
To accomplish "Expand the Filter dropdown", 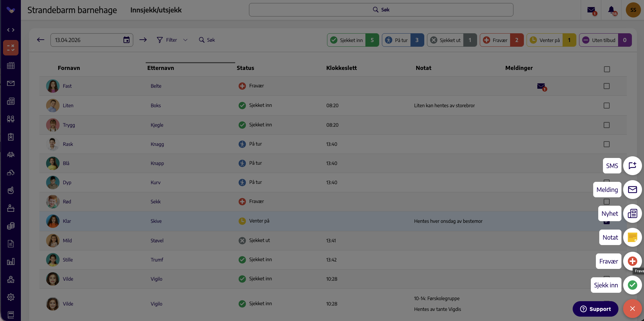I will (172, 40).
